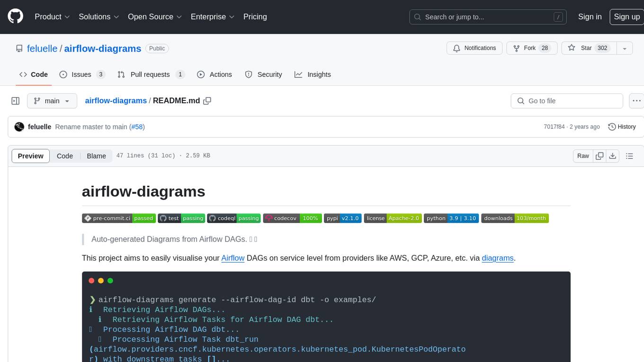
Task: Copy the README.md file path
Action: [207, 101]
